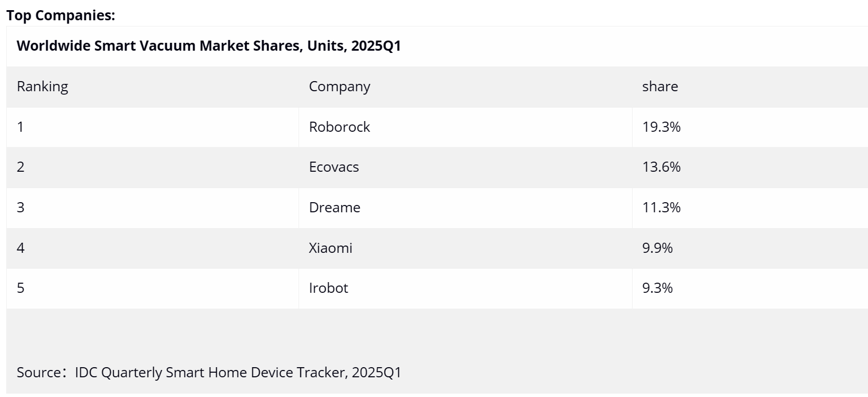868x397 pixels.
Task: Select the Irobot company cell
Action: click(328, 288)
